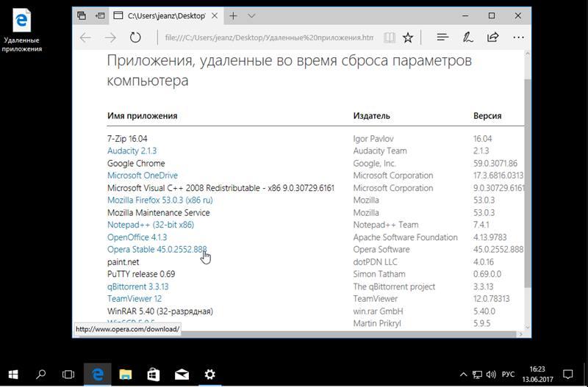Open the Mozilla Firefox 53.0.3 link
Screen dimensions: 588x387
[x=160, y=200]
